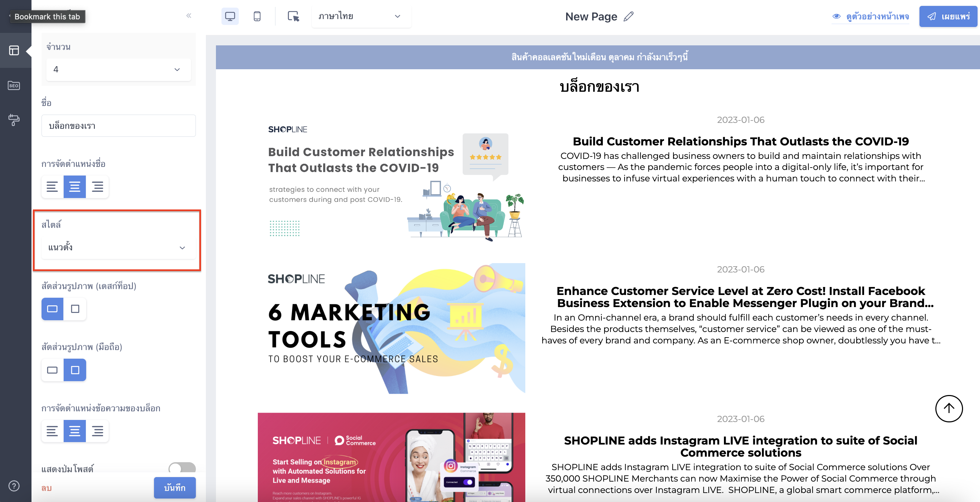Align title to the right
The width and height of the screenshot is (980, 502).
(x=97, y=187)
